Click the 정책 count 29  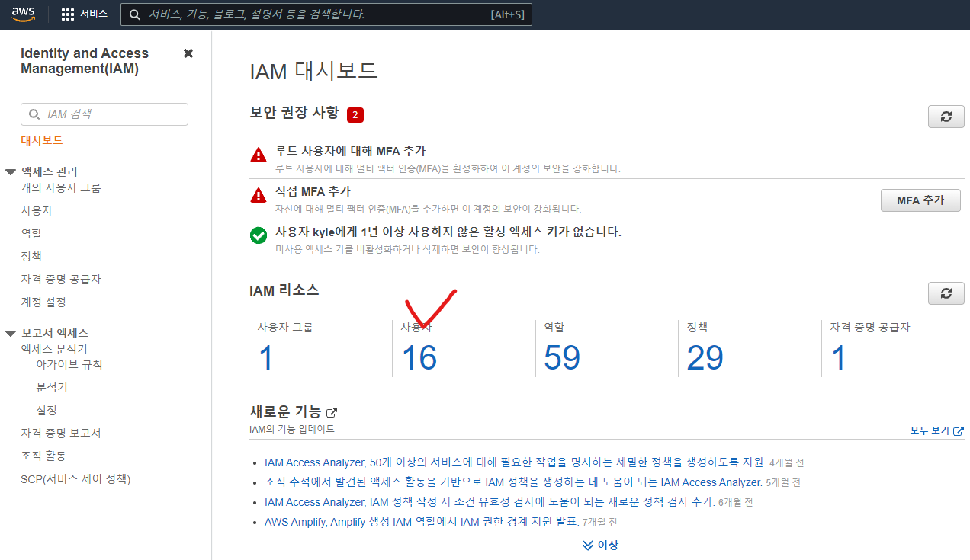[705, 358]
